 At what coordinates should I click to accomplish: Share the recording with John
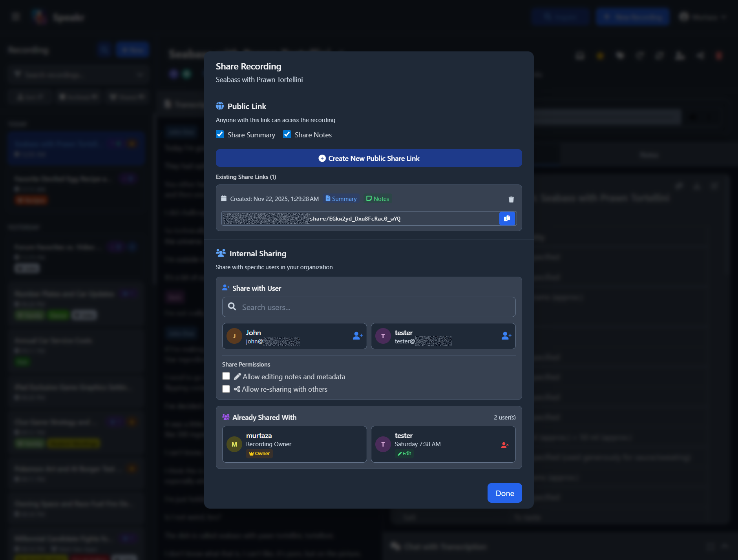(x=356, y=336)
